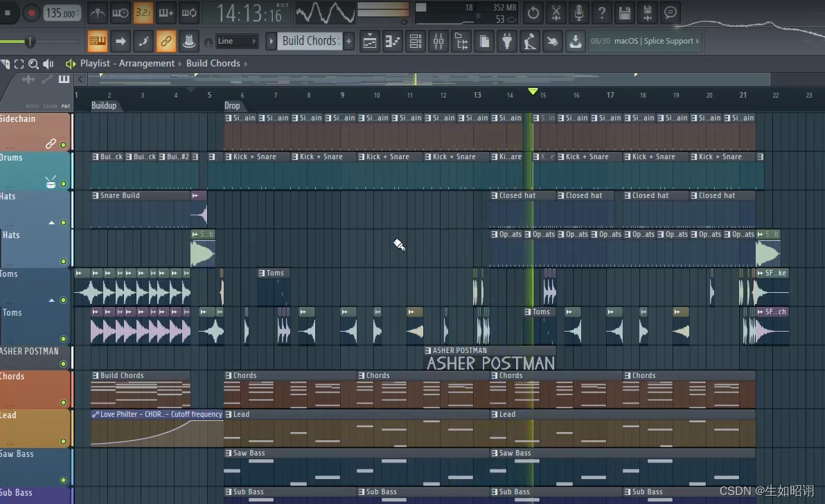Toggle step editing mode
This screenshot has height=504, width=825.
pyautogui.click(x=143, y=41)
